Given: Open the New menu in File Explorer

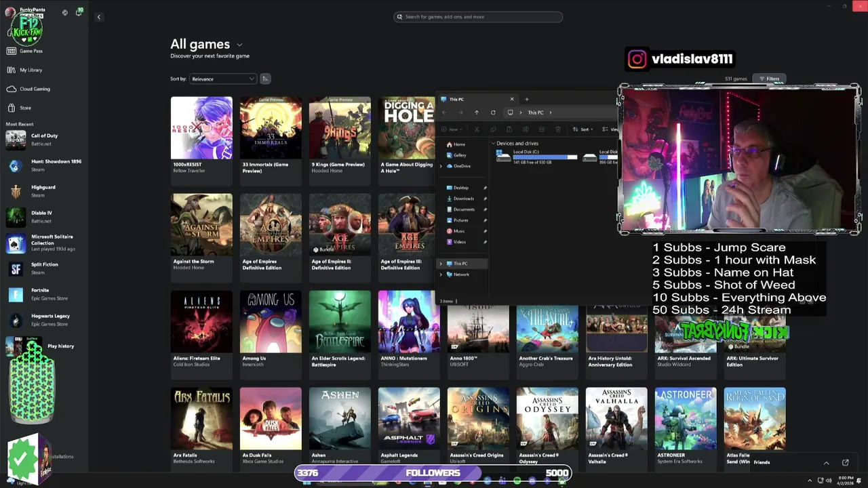Looking at the screenshot, I should [x=452, y=129].
